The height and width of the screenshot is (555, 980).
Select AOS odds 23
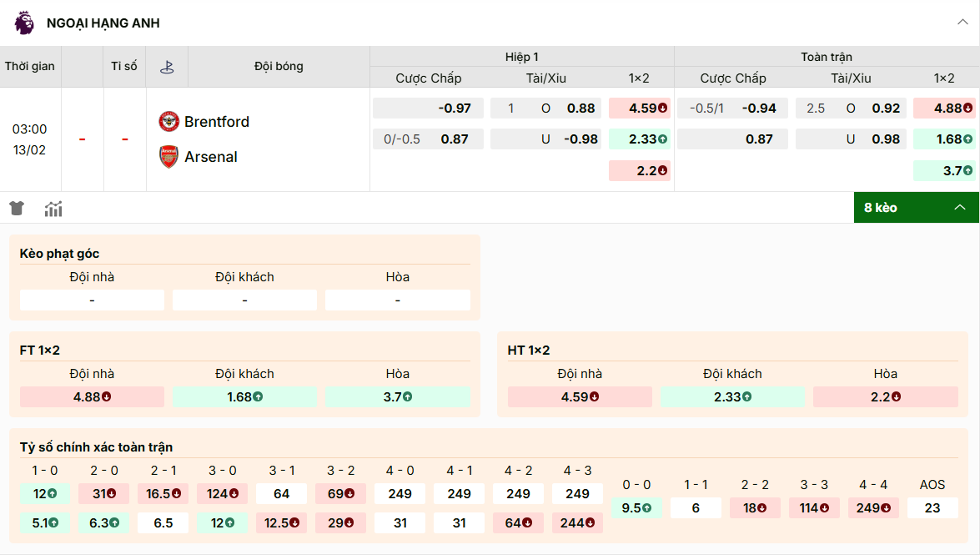(932, 507)
